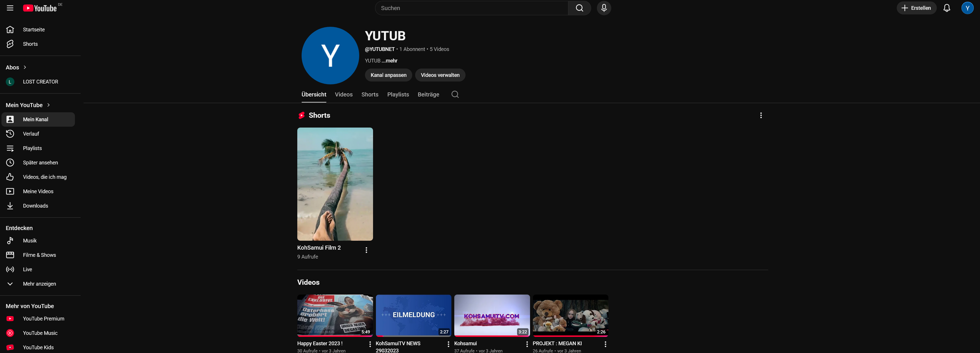Play the EILMELDUNG video thumbnail
The height and width of the screenshot is (353, 980).
[x=414, y=315]
